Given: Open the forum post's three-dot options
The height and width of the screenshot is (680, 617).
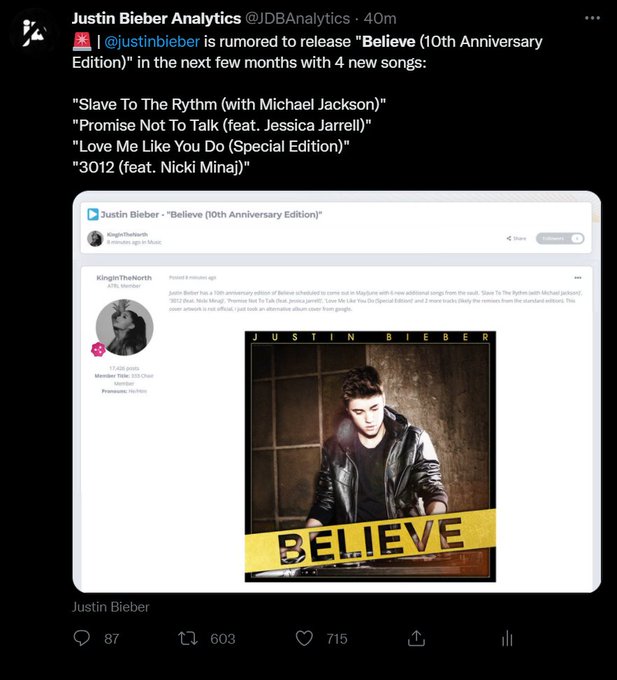Looking at the screenshot, I should pos(578,278).
